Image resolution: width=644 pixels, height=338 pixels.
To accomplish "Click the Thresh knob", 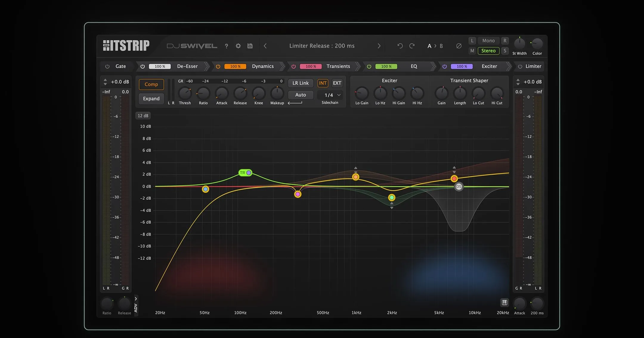I will pos(185,93).
